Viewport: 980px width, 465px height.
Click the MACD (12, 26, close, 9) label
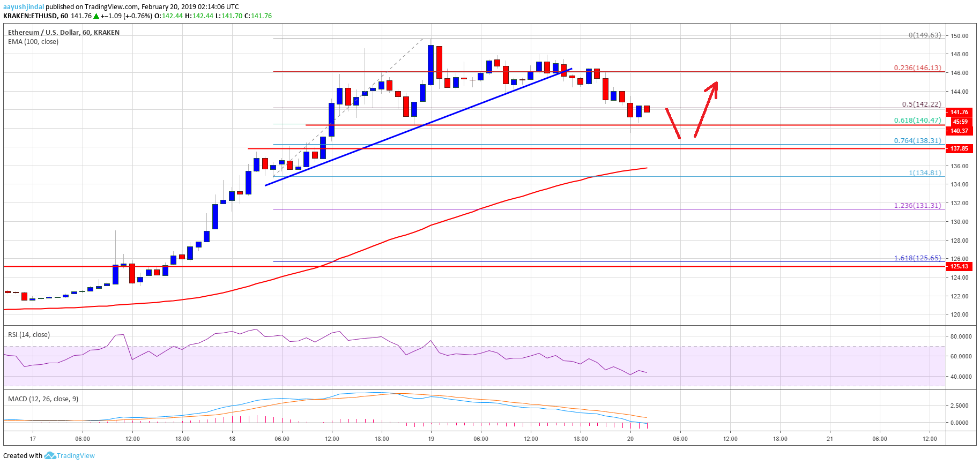pyautogui.click(x=43, y=399)
